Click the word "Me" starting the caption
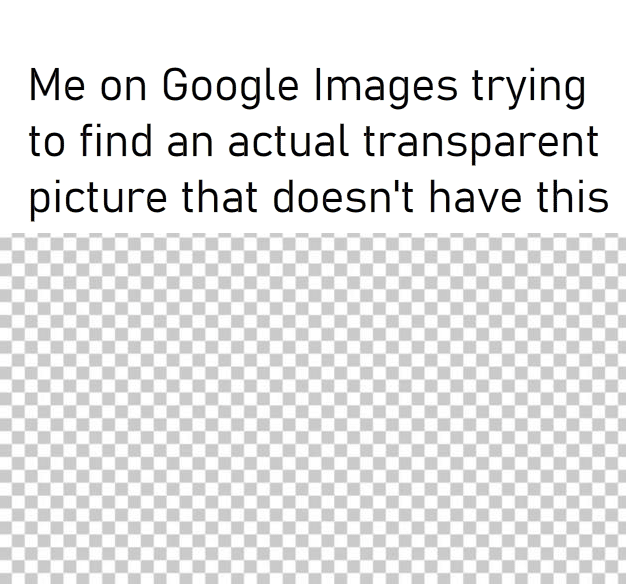626x584 pixels. pyautogui.click(x=57, y=84)
